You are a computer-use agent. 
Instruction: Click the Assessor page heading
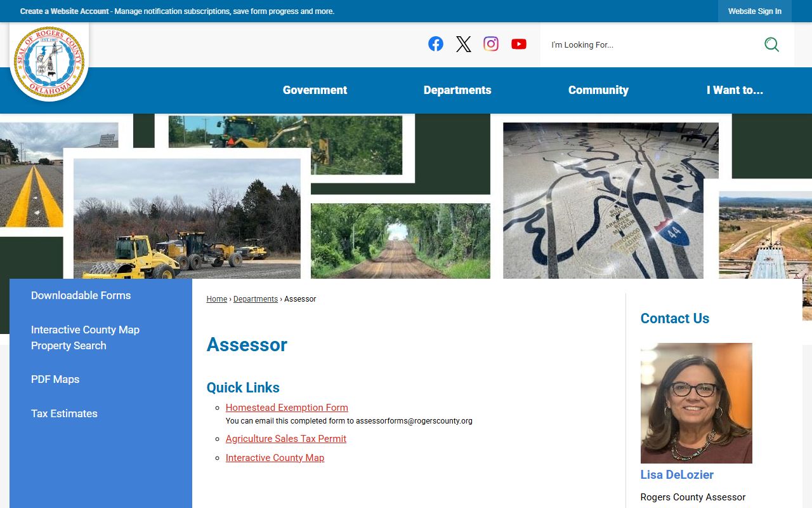point(247,345)
